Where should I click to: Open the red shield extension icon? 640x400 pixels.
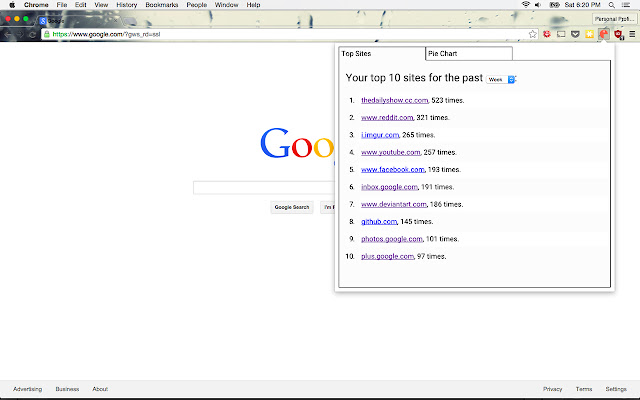tap(618, 35)
